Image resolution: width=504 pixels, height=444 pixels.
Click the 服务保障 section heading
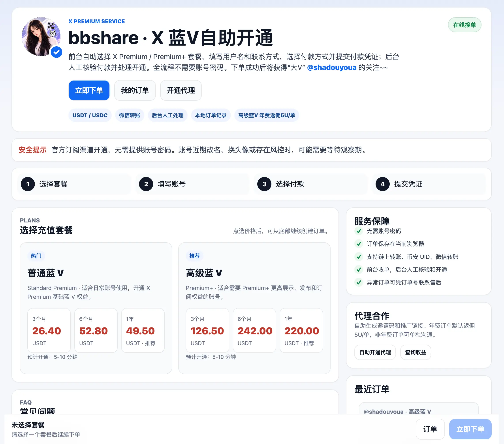pos(372,221)
